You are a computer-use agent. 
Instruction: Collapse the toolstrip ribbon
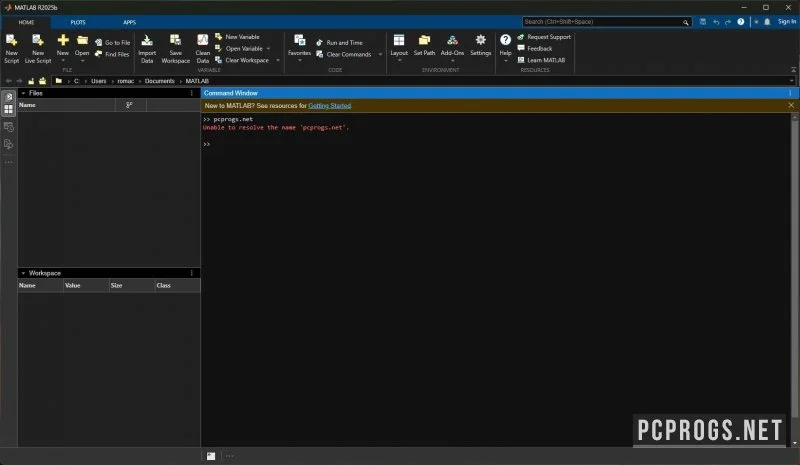tap(793, 69)
